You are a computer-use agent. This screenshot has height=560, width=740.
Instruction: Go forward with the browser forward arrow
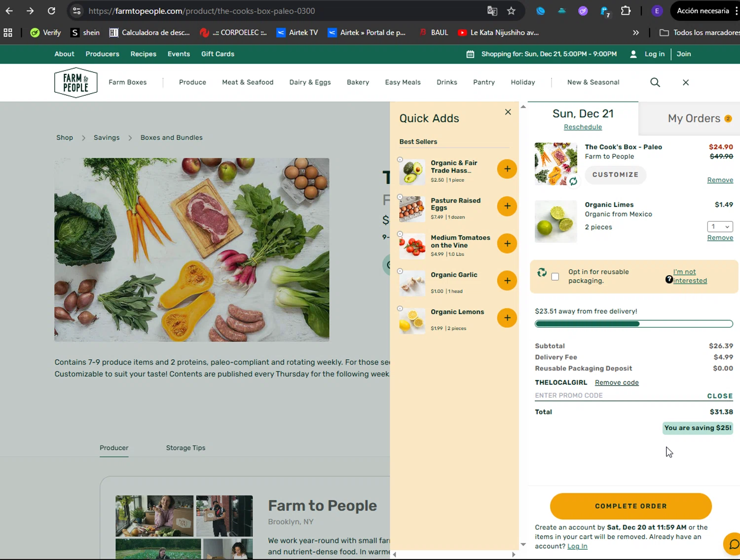tap(30, 11)
